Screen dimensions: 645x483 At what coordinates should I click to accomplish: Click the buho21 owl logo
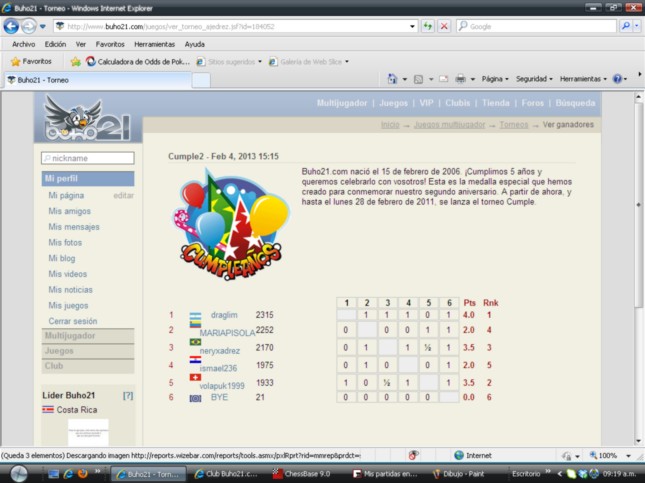tap(87, 118)
